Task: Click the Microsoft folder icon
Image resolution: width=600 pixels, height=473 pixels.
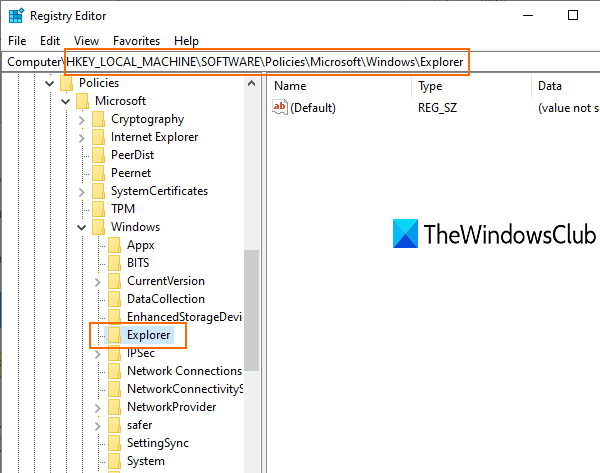Action: coord(83,101)
